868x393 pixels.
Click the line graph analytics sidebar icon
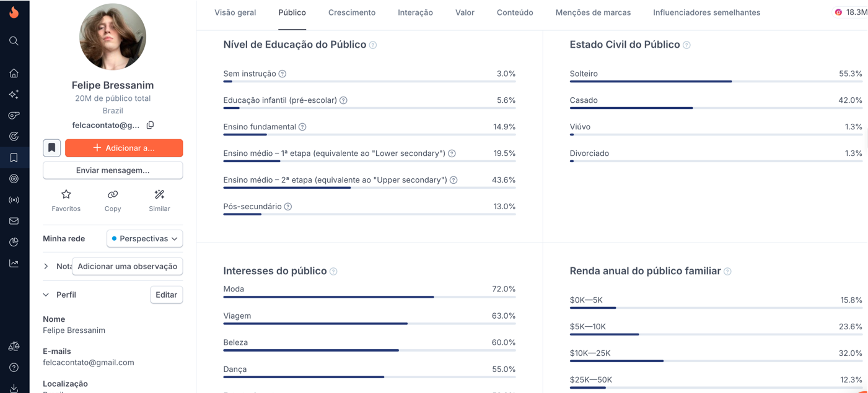[x=14, y=263]
